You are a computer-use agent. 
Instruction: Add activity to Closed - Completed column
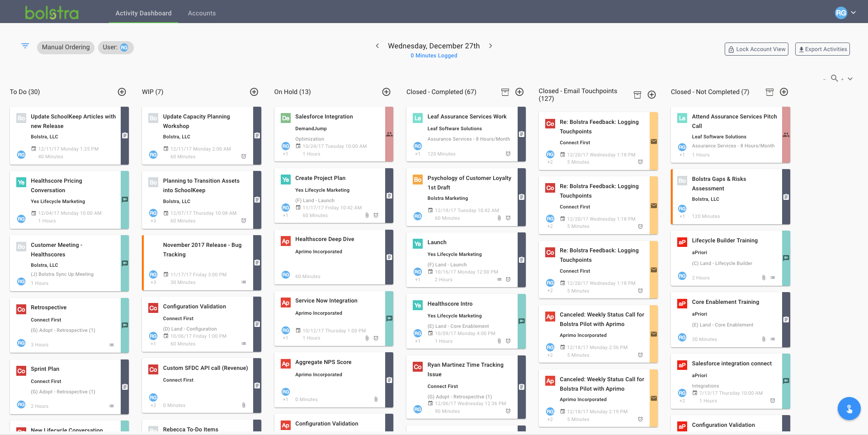[x=519, y=92]
